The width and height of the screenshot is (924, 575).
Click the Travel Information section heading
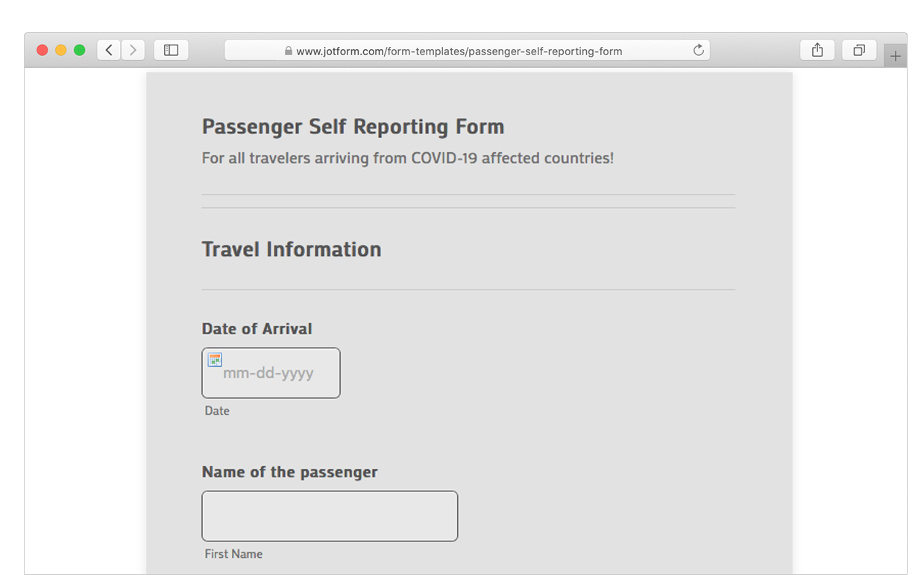pos(291,249)
